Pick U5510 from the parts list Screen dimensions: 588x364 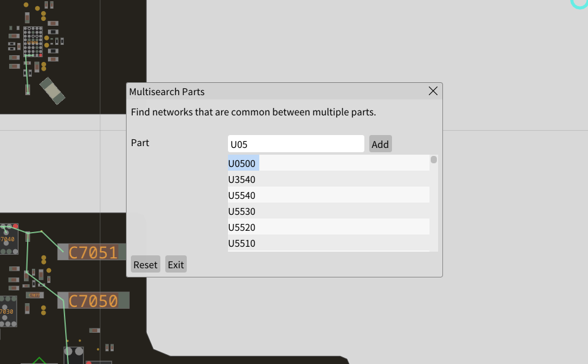(x=242, y=243)
